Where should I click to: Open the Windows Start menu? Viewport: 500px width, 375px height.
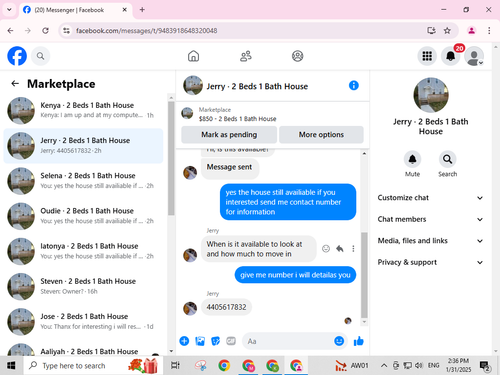[11, 366]
